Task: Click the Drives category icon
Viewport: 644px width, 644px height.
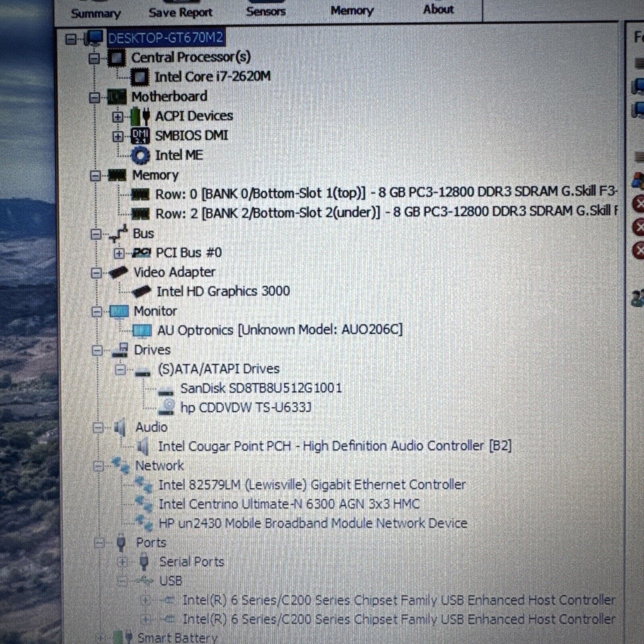Action: click(x=120, y=350)
